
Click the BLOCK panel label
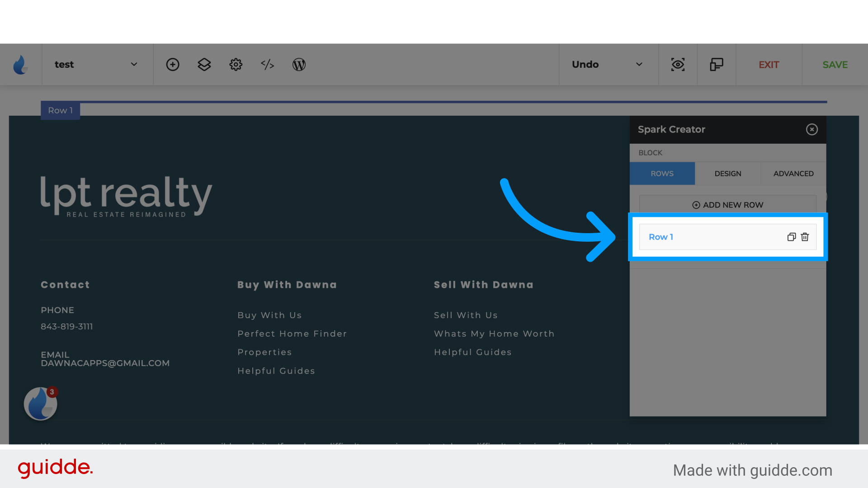point(651,152)
